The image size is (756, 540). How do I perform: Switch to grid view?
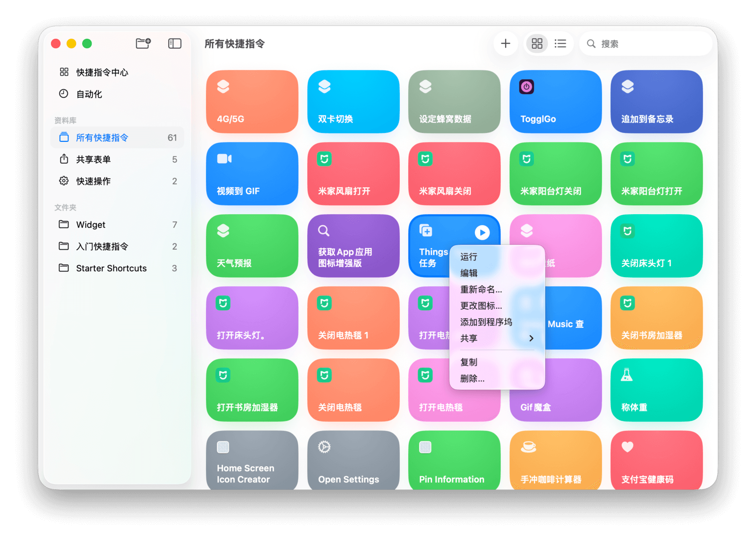(537, 44)
